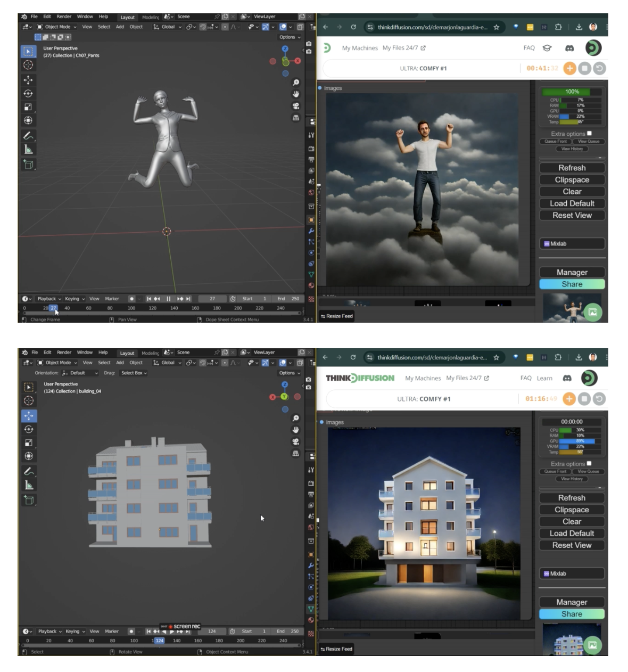
Task: Select the Annotate tool
Action: pyautogui.click(x=28, y=133)
